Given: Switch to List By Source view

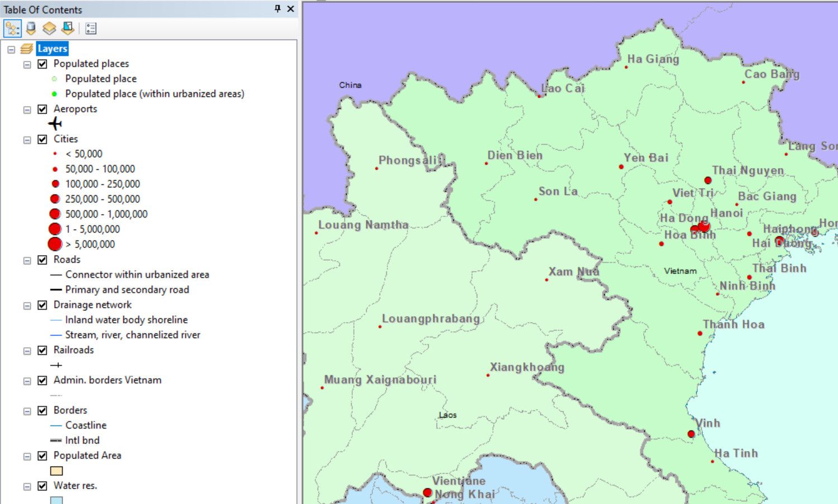Looking at the screenshot, I should click(x=31, y=28).
